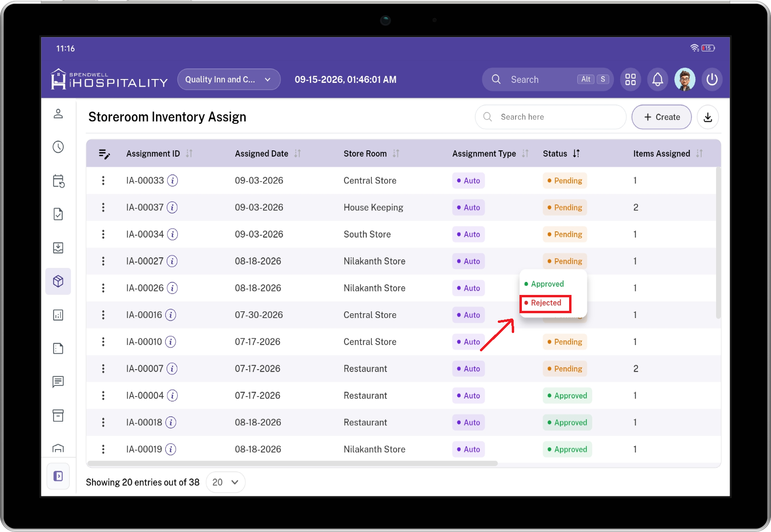Sort by Items Assigned column
The width and height of the screenshot is (771, 532).
tap(699, 154)
